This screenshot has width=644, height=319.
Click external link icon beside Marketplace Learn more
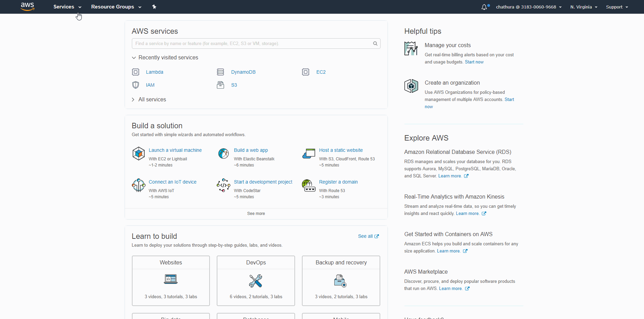point(467,289)
